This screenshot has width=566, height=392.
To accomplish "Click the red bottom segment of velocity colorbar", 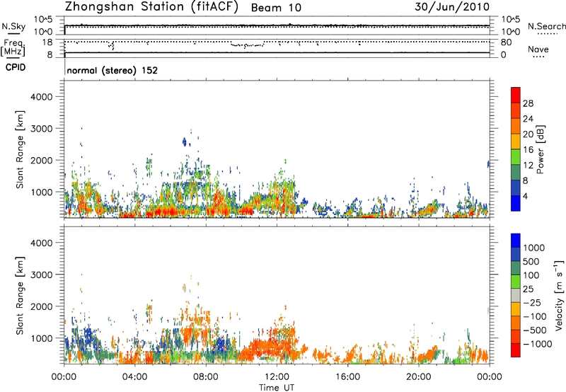I will (x=516, y=350).
